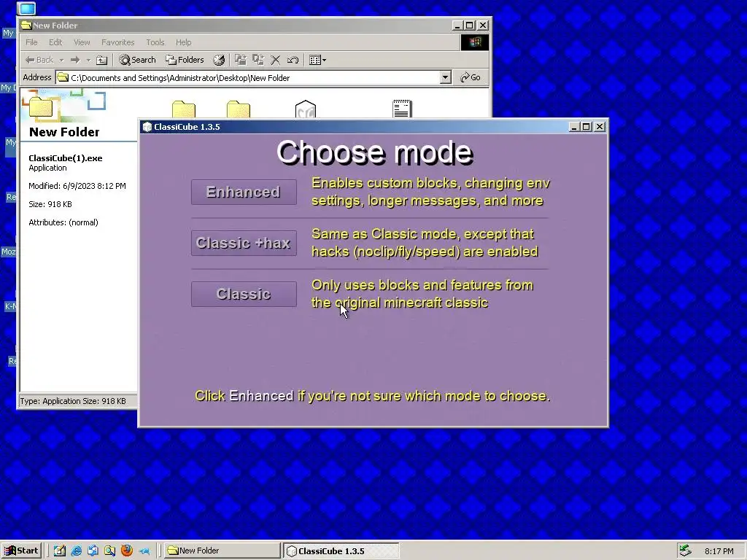Launch Firefox from Quick Launch
The width and height of the screenshot is (747, 560).
pos(127,551)
